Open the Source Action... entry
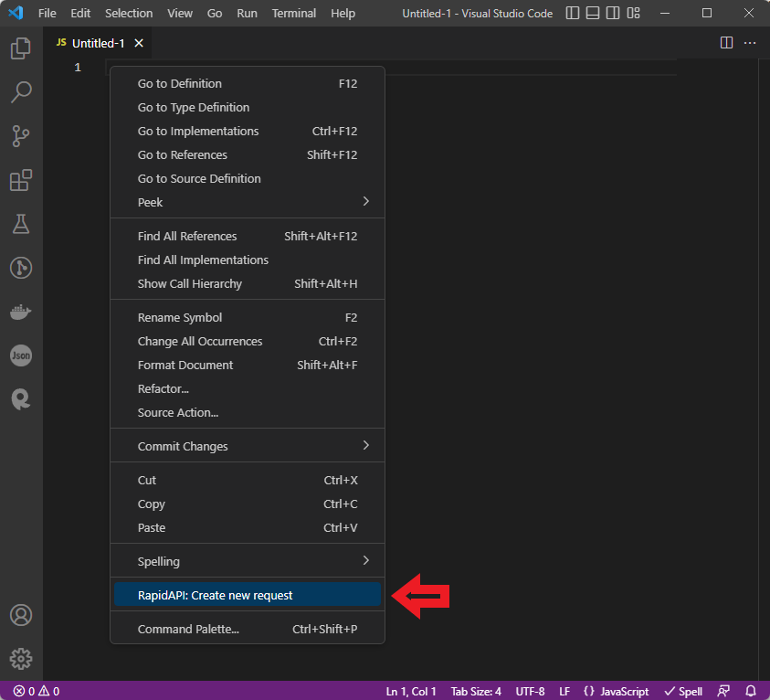The image size is (770, 700). (248, 413)
